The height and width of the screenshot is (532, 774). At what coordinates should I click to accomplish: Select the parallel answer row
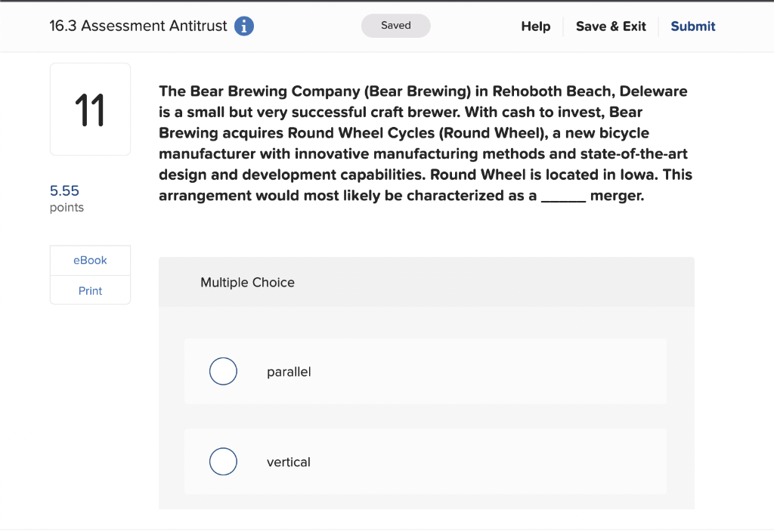(x=425, y=371)
